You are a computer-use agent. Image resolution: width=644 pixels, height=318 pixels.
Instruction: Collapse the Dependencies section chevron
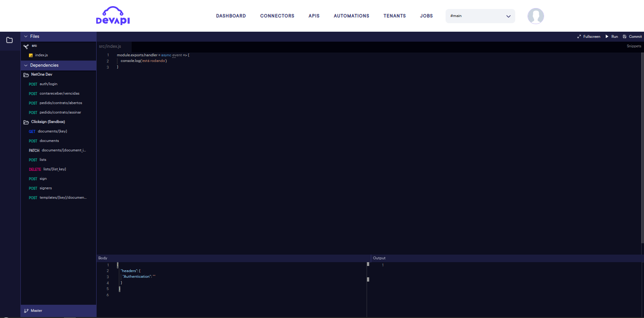click(26, 65)
